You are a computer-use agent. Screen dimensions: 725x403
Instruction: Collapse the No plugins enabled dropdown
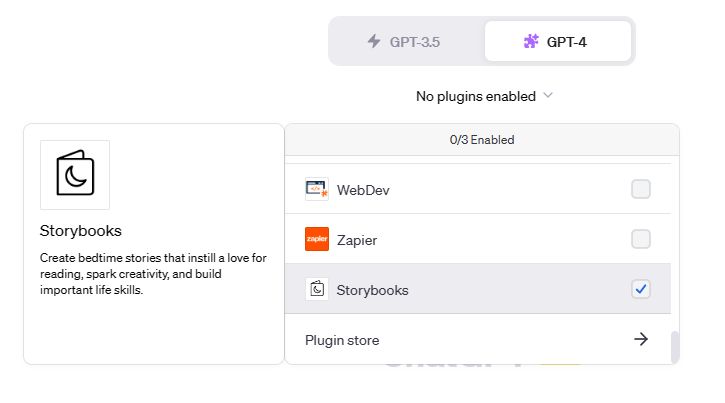click(x=484, y=96)
